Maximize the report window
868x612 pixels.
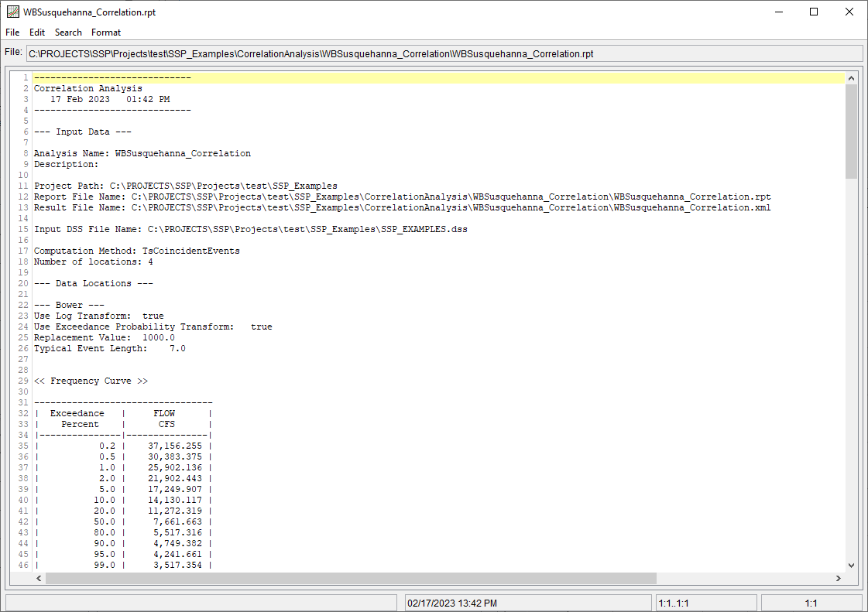coord(814,12)
